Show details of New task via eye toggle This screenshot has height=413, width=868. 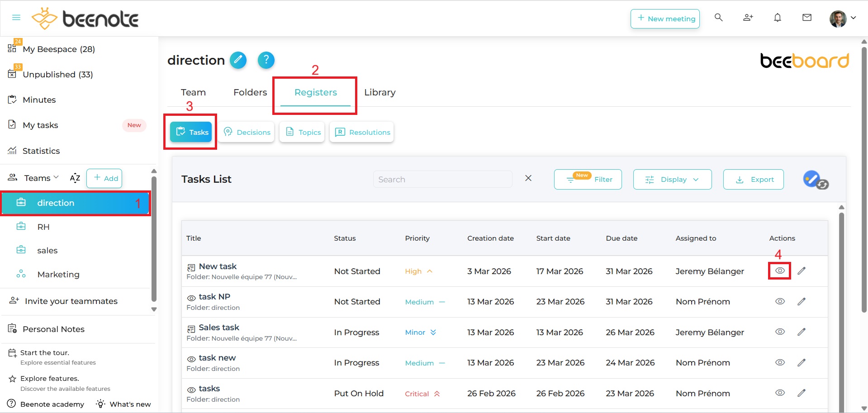pyautogui.click(x=780, y=271)
